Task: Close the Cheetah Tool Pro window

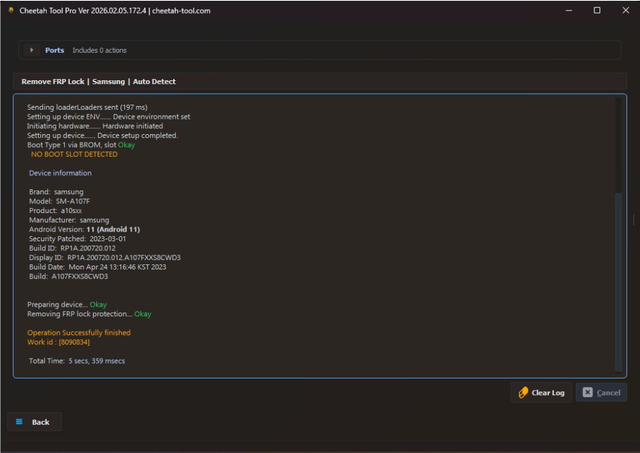Action: coord(625,11)
